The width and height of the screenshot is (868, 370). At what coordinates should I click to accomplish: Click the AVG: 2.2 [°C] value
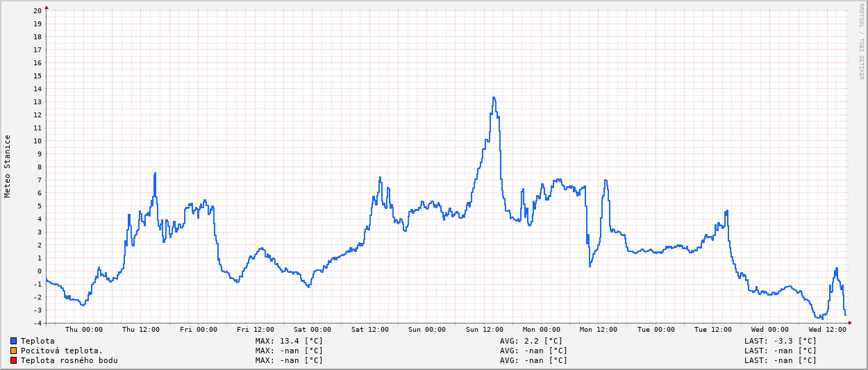(x=531, y=341)
